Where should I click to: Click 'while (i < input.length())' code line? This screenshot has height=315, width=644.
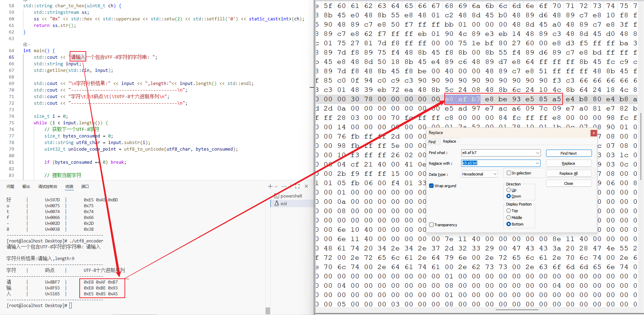coord(71,123)
